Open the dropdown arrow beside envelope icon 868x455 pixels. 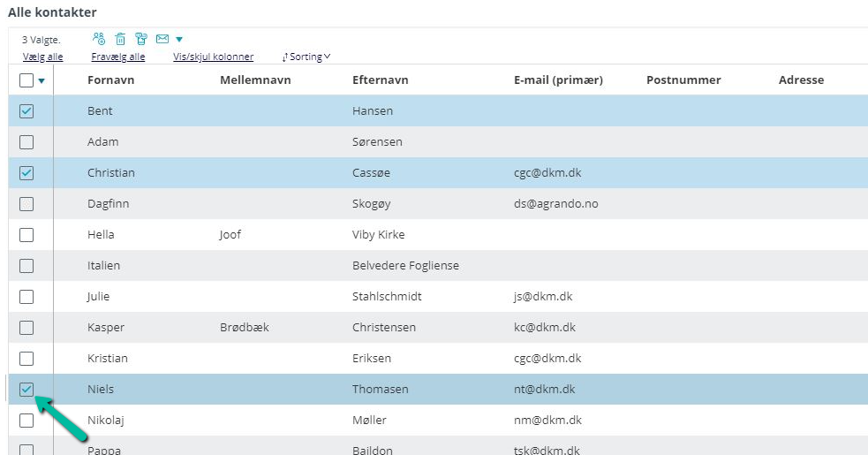click(179, 40)
